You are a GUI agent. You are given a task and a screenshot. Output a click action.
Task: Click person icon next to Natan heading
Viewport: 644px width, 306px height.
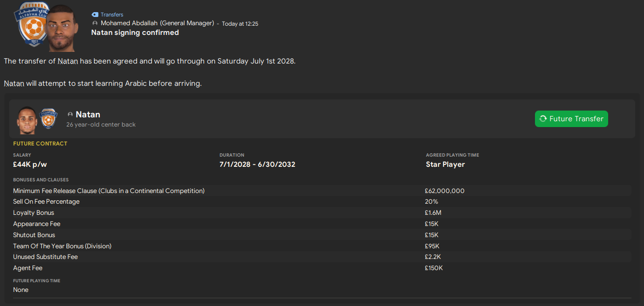70,115
